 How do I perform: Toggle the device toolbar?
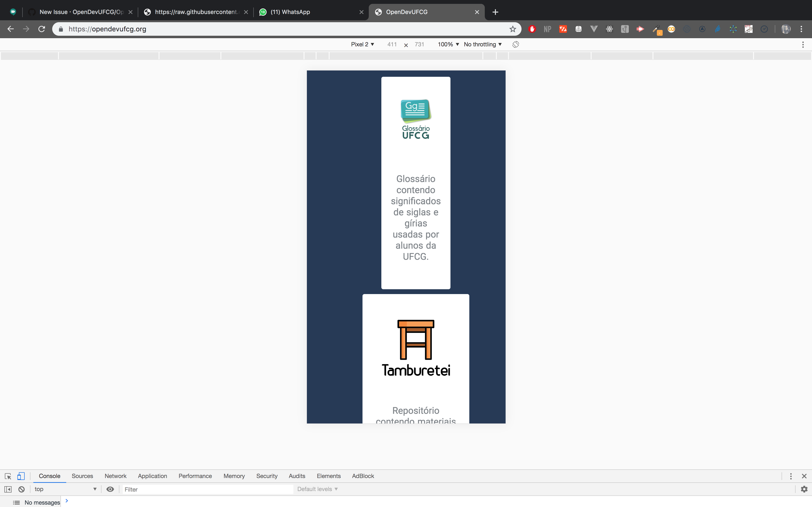[21, 476]
